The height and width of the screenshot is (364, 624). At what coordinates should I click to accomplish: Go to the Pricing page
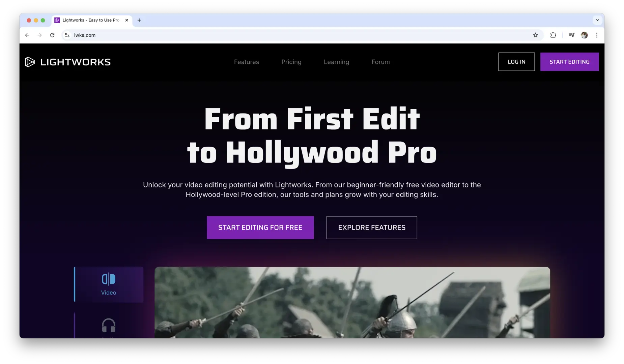pos(291,62)
